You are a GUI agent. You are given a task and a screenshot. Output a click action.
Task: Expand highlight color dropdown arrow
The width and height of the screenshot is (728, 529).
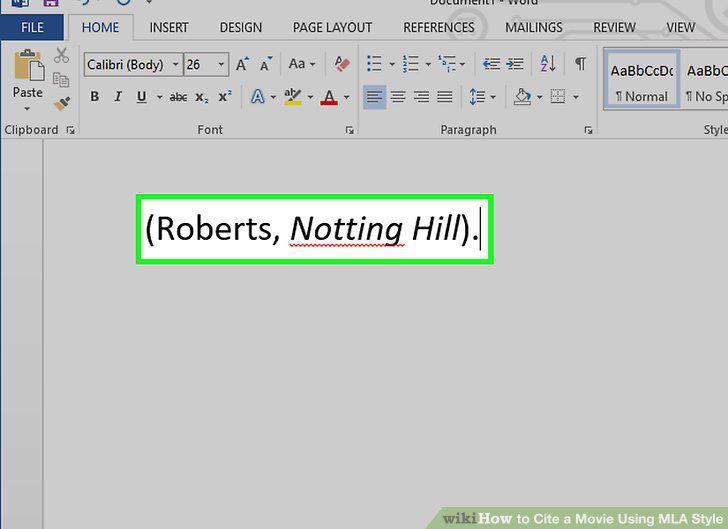click(310, 97)
